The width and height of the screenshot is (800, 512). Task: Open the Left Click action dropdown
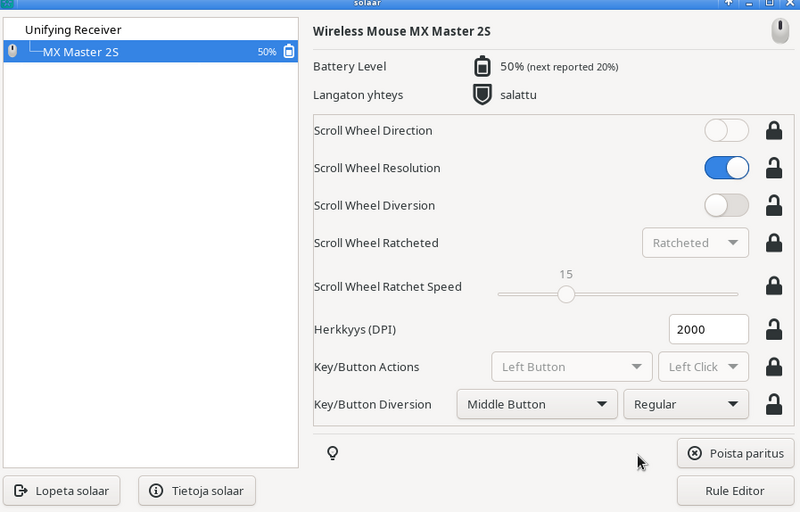[703, 367]
